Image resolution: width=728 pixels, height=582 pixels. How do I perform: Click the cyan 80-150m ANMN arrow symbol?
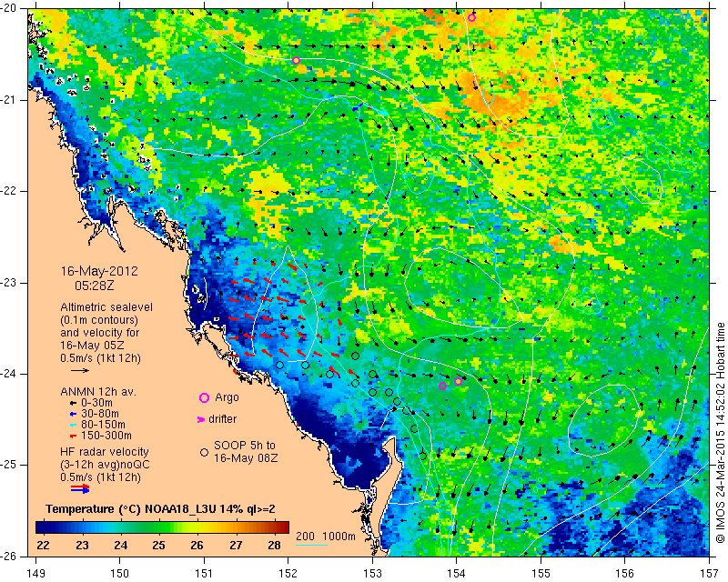click(73, 425)
